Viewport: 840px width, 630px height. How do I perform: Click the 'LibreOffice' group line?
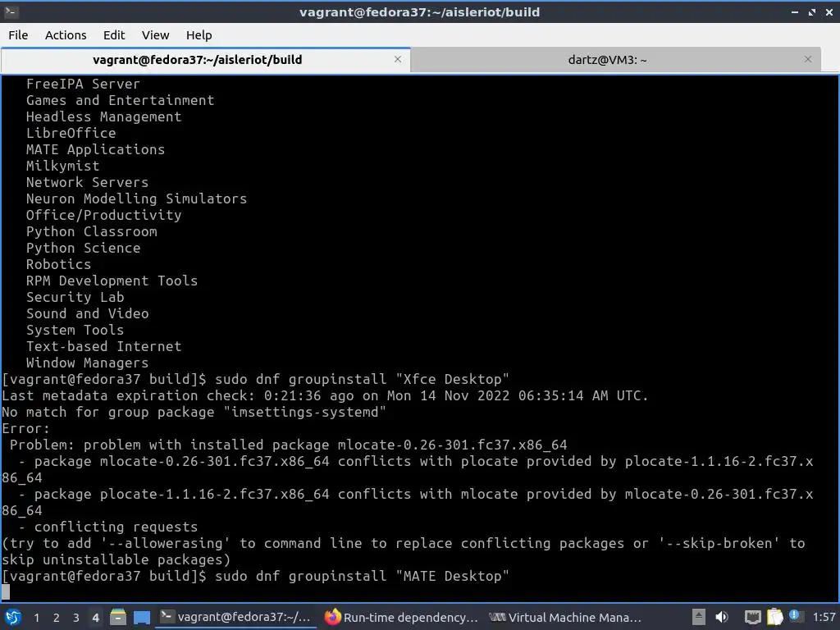(x=71, y=133)
